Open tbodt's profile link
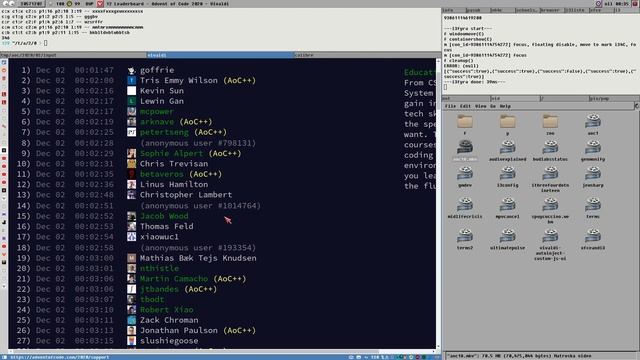 pos(152,299)
